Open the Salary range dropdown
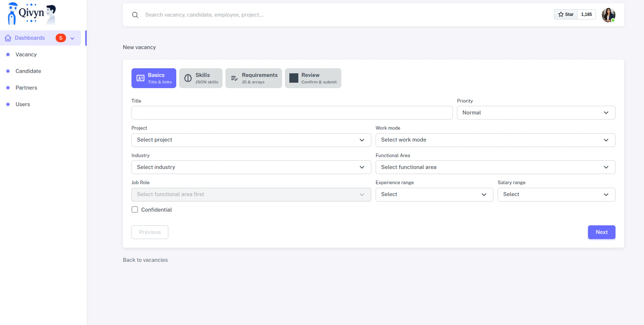The width and height of the screenshot is (644, 325). click(557, 195)
